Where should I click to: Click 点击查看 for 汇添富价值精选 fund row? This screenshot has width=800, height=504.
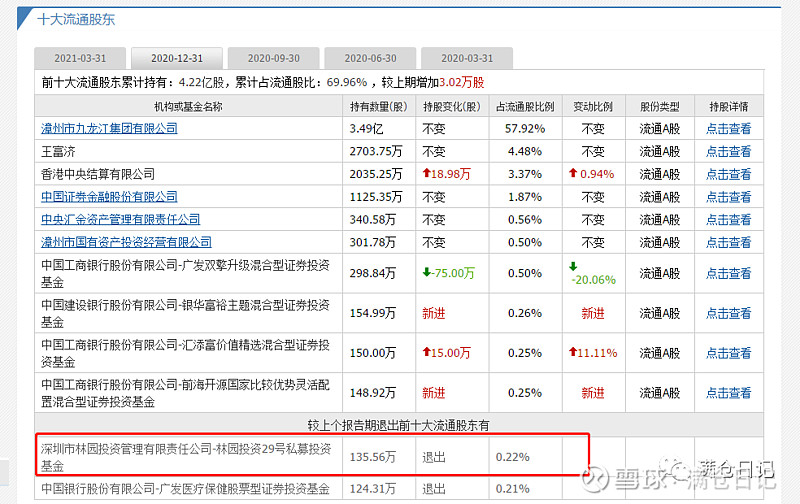click(x=729, y=353)
